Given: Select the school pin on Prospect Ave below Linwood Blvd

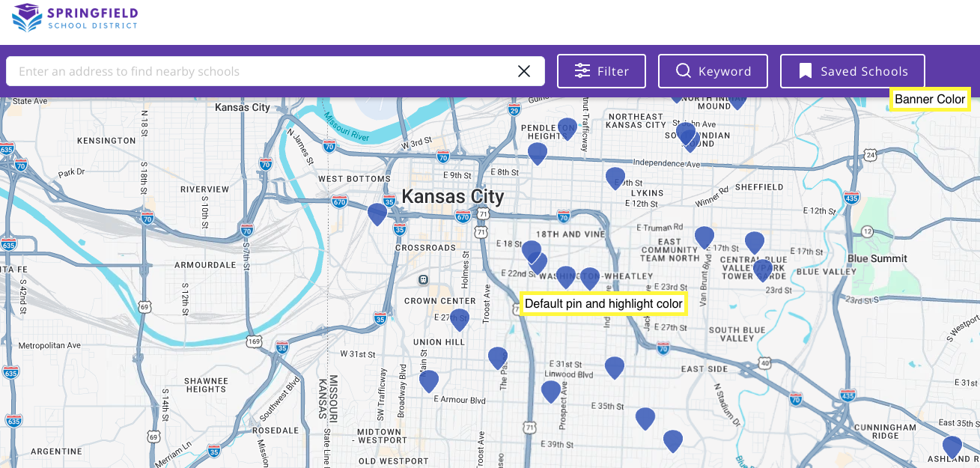Looking at the screenshot, I should click(x=551, y=392).
